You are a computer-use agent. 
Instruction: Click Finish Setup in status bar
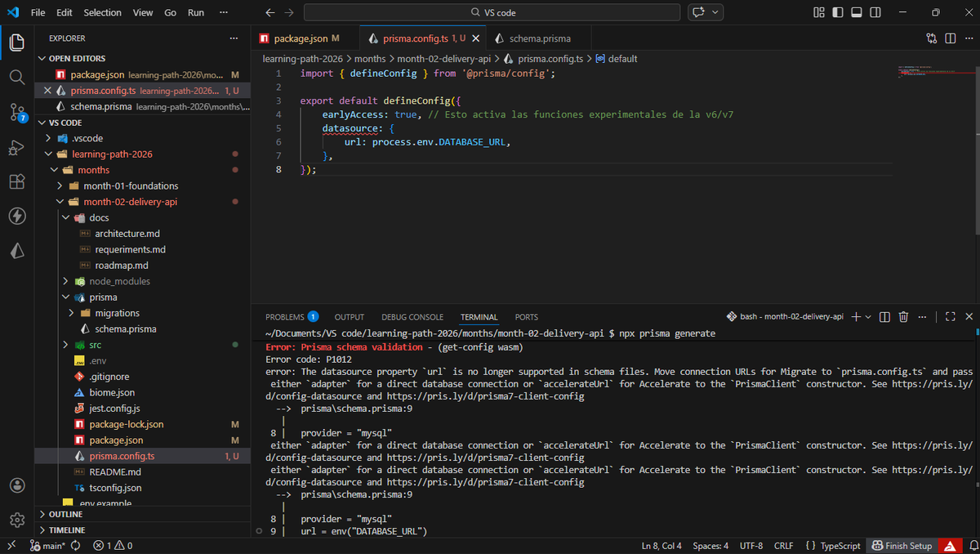tap(902, 545)
